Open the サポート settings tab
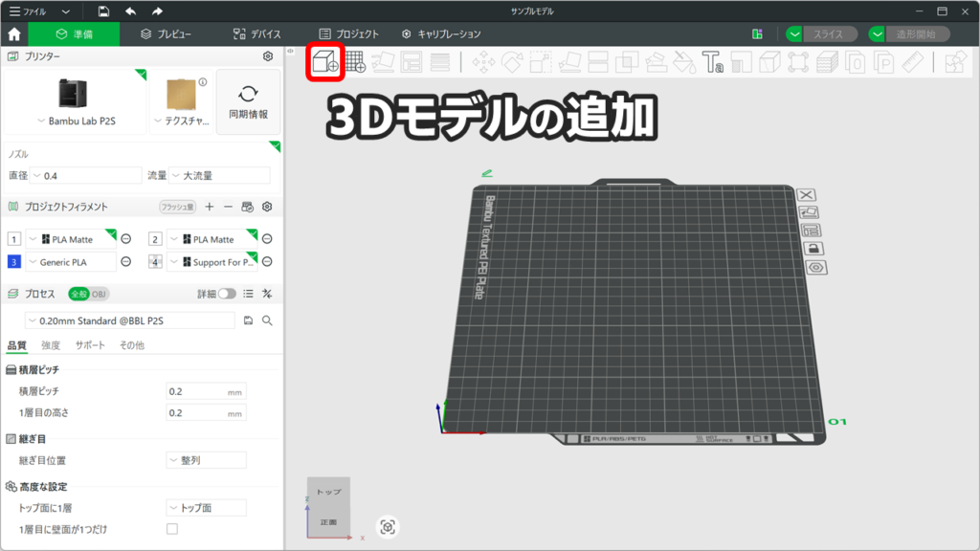 click(x=90, y=345)
